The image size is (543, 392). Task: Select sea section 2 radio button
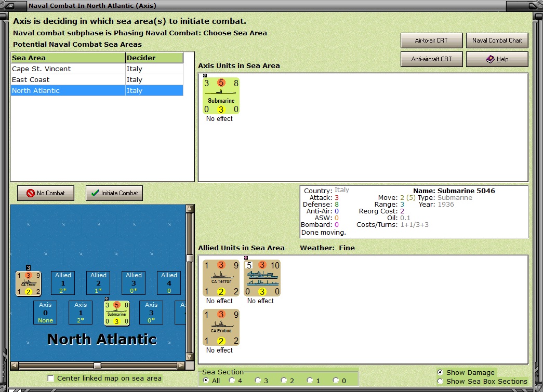[284, 381]
